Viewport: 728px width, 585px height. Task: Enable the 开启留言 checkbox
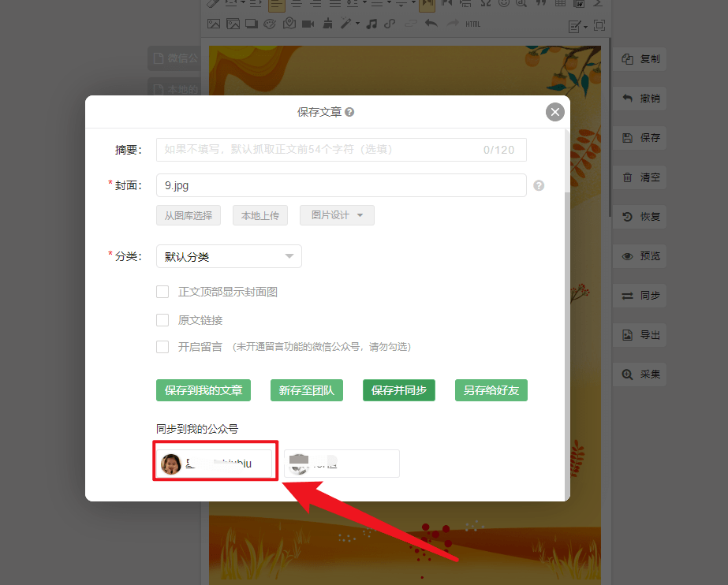coord(162,347)
